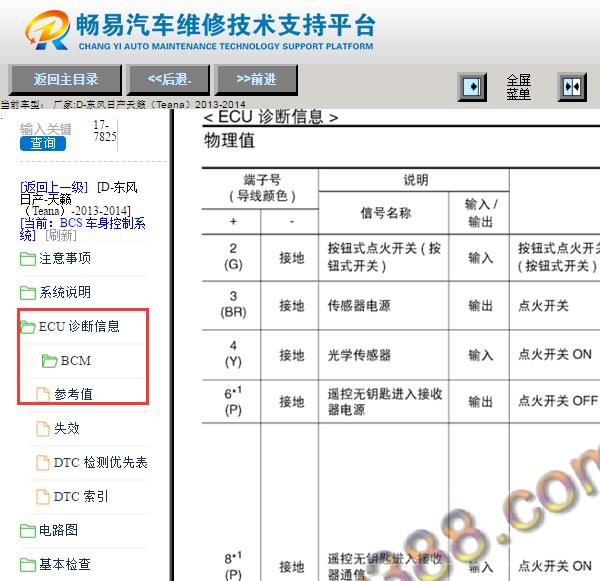600x581 pixels.
Task: Click the document icon beside DTC 索引
Action: pyautogui.click(x=43, y=497)
